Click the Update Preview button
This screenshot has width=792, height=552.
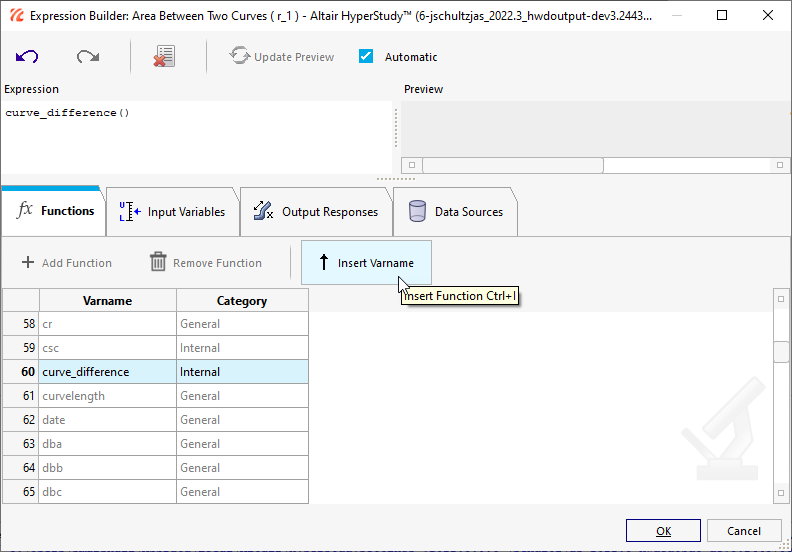tap(282, 57)
